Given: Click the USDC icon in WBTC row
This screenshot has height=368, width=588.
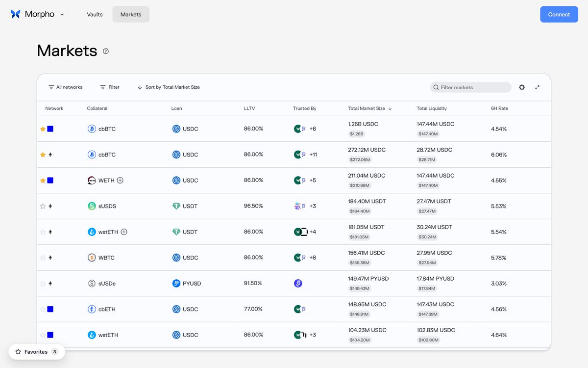Looking at the screenshot, I should [x=176, y=258].
